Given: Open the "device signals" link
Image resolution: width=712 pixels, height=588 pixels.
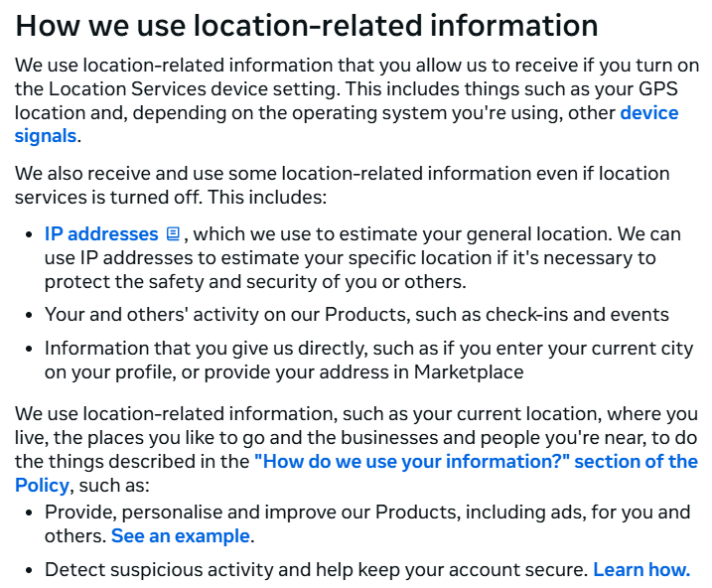Looking at the screenshot, I should 648,112.
